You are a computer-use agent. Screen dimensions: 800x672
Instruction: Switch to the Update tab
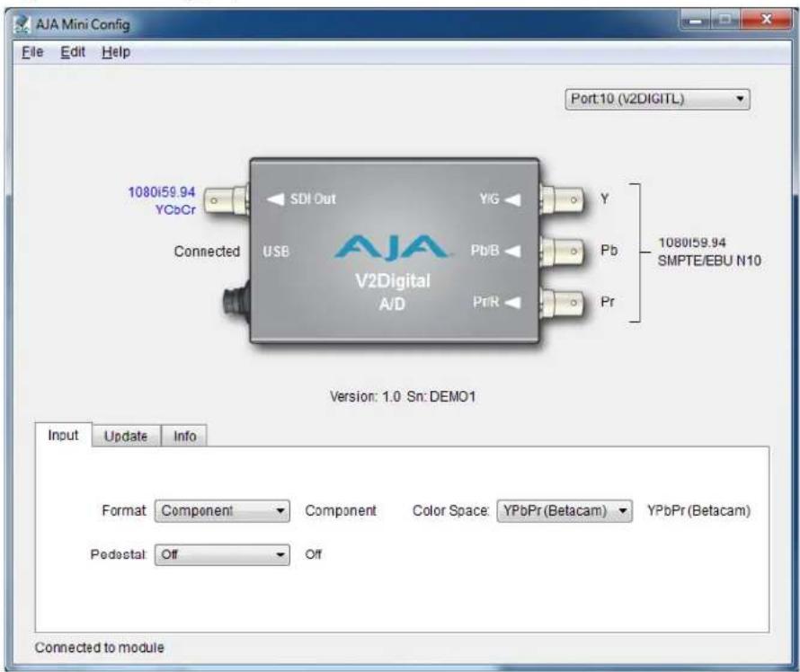126,436
